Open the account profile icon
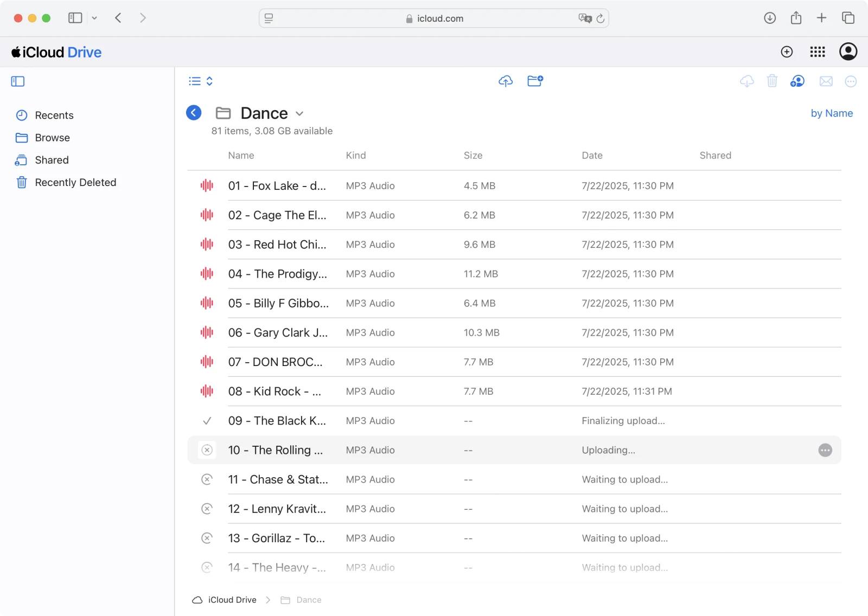Screen dimensions: 868x616 tap(848, 52)
